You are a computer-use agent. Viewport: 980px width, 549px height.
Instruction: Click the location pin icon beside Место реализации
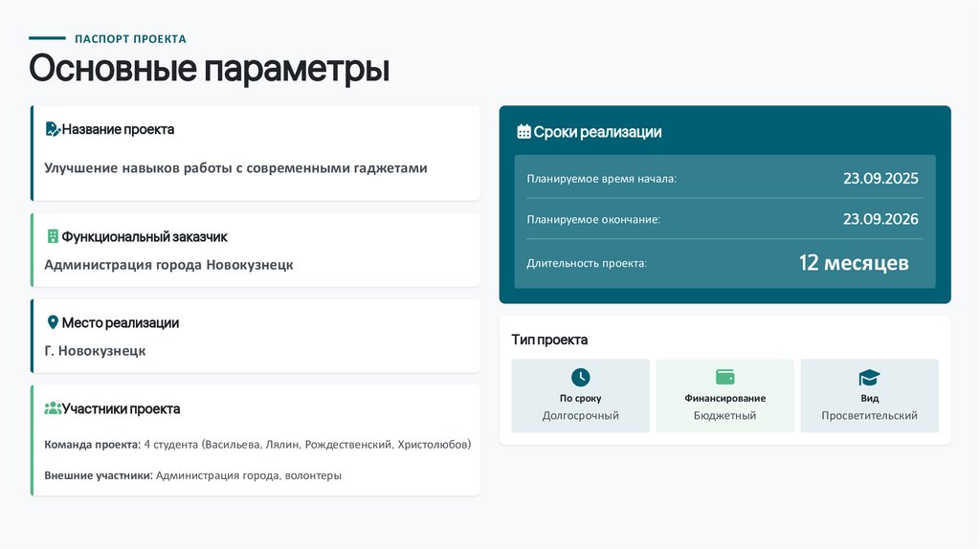click(54, 322)
